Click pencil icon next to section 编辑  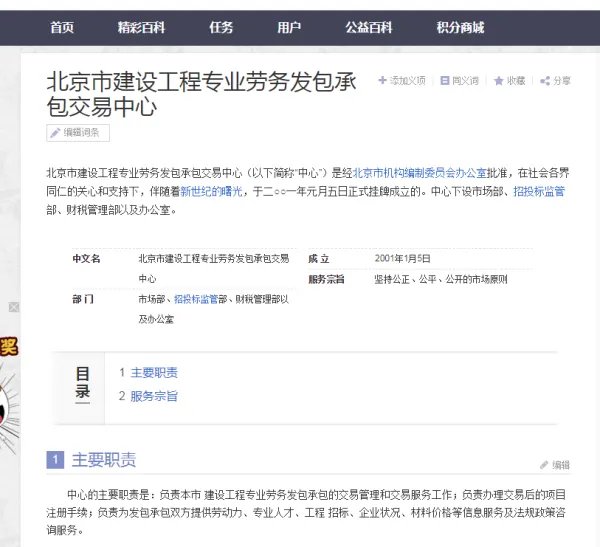(544, 465)
